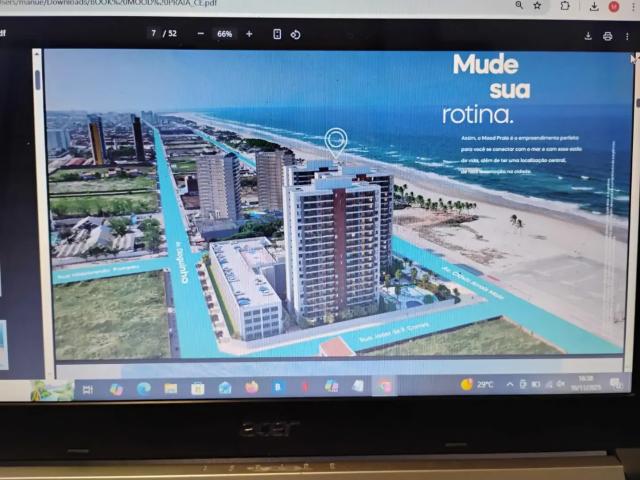This screenshot has height=480, width=640.
Task: Download the PDF using toolbar icon
Action: [588, 36]
